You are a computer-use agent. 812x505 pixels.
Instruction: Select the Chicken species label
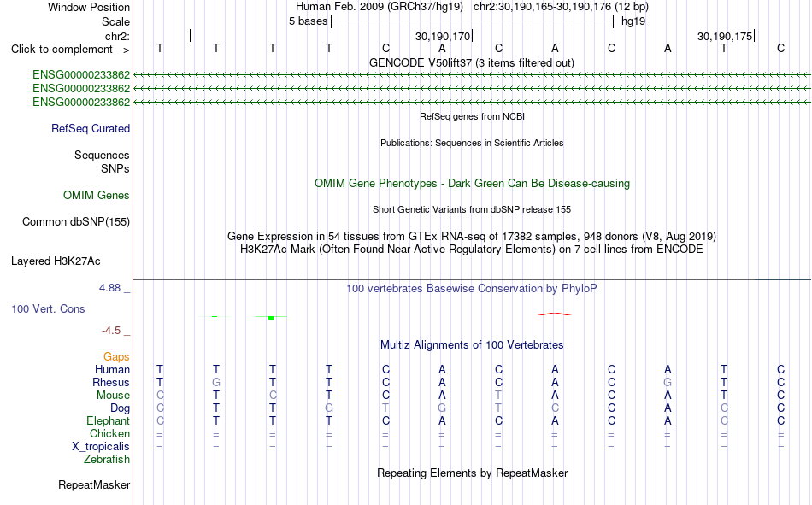click(109, 433)
